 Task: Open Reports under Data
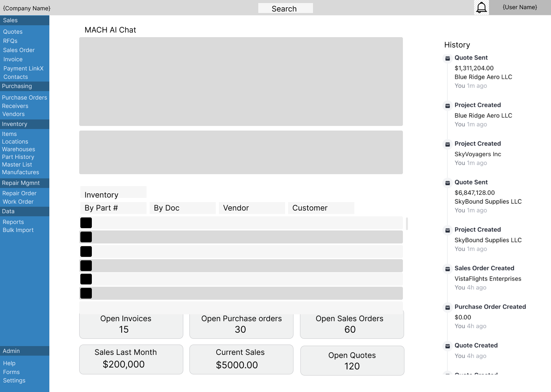tap(13, 222)
